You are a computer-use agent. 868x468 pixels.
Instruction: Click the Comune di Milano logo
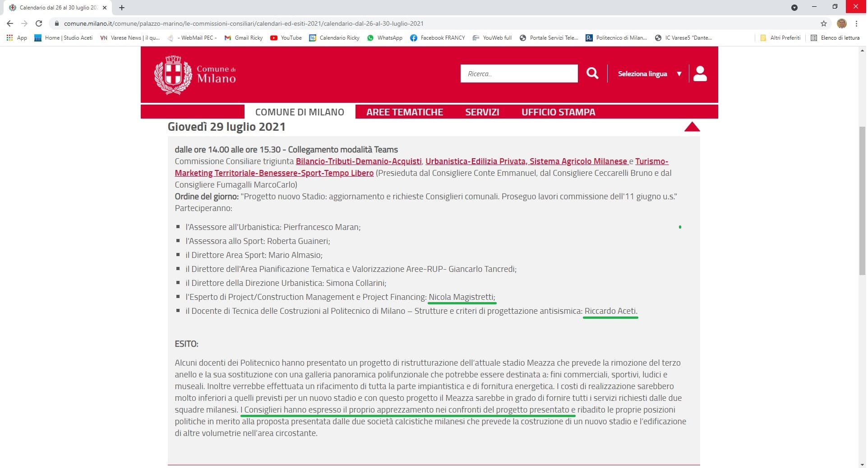pyautogui.click(x=195, y=75)
